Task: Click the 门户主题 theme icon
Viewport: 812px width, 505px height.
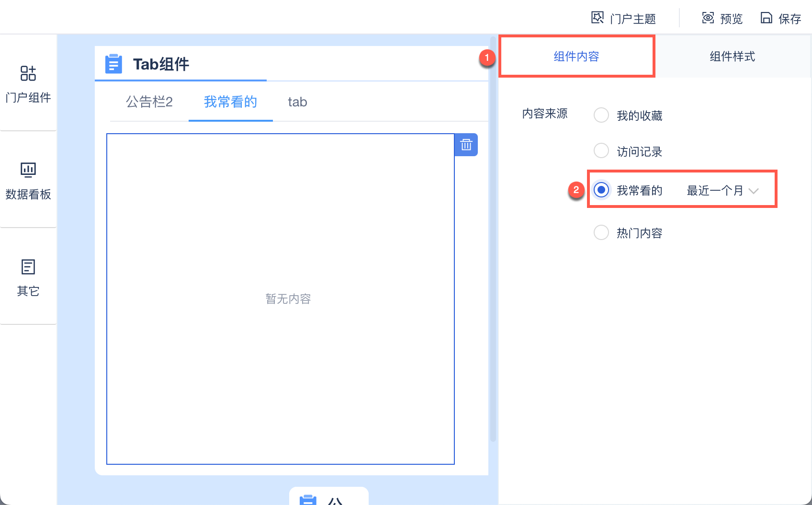Action: coord(597,18)
